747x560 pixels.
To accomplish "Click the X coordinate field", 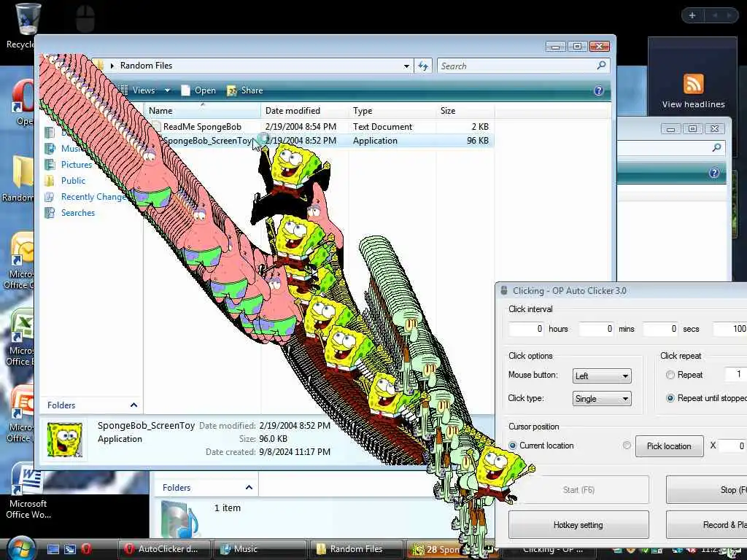I will (732, 446).
